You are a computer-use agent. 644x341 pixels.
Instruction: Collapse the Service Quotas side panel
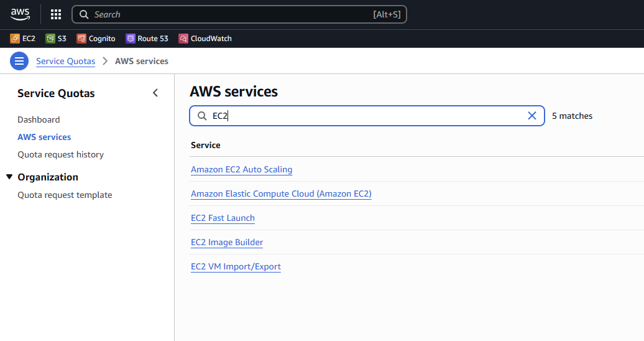tap(155, 93)
